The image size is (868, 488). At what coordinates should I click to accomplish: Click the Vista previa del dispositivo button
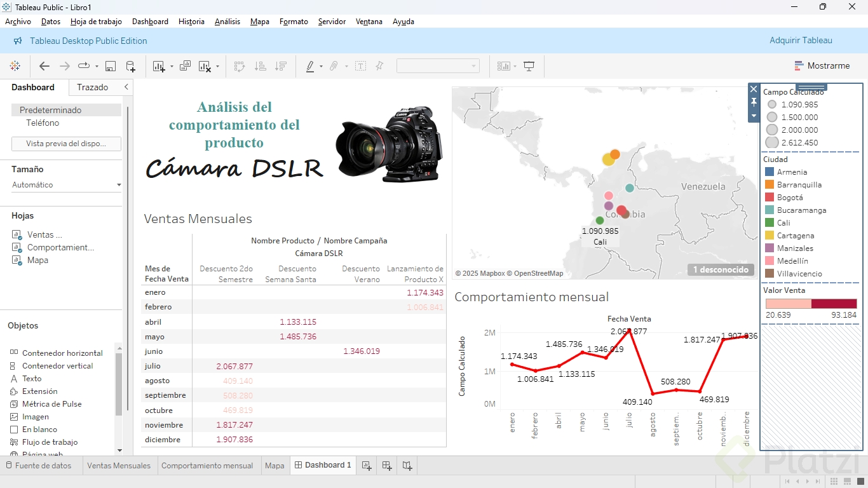(66, 144)
